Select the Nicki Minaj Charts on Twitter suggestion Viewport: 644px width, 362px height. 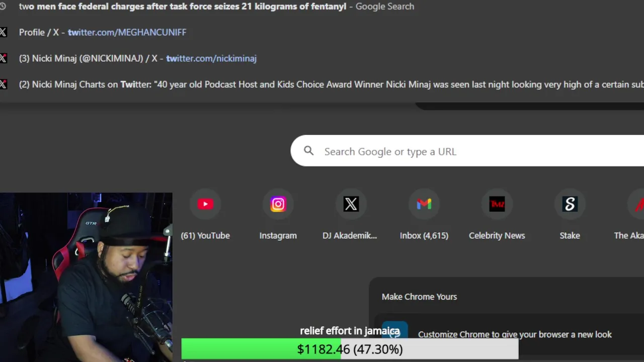tap(322, 84)
